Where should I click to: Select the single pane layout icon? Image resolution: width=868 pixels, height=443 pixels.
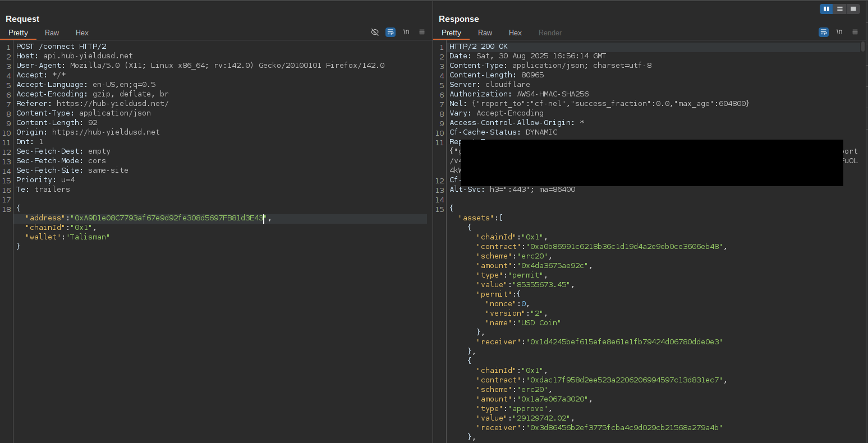click(853, 8)
